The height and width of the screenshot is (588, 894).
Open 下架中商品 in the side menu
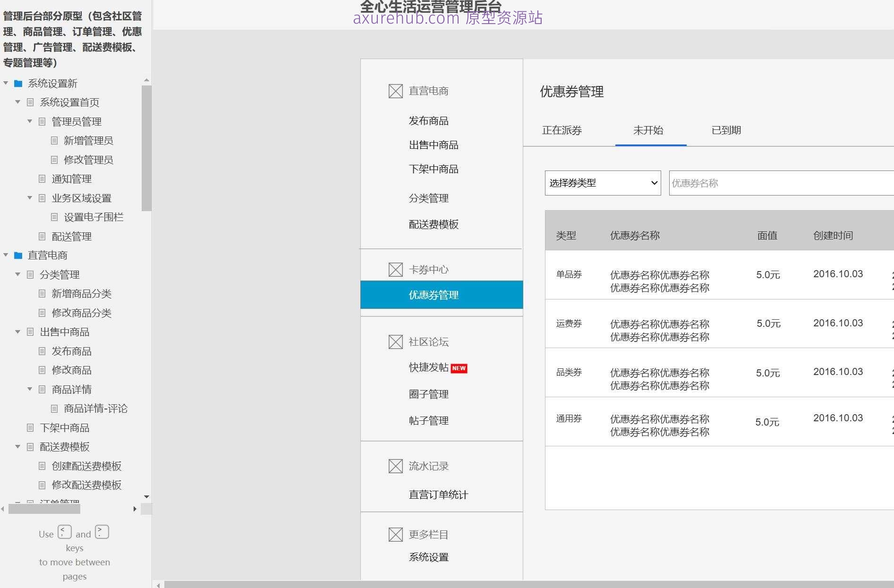(x=434, y=169)
